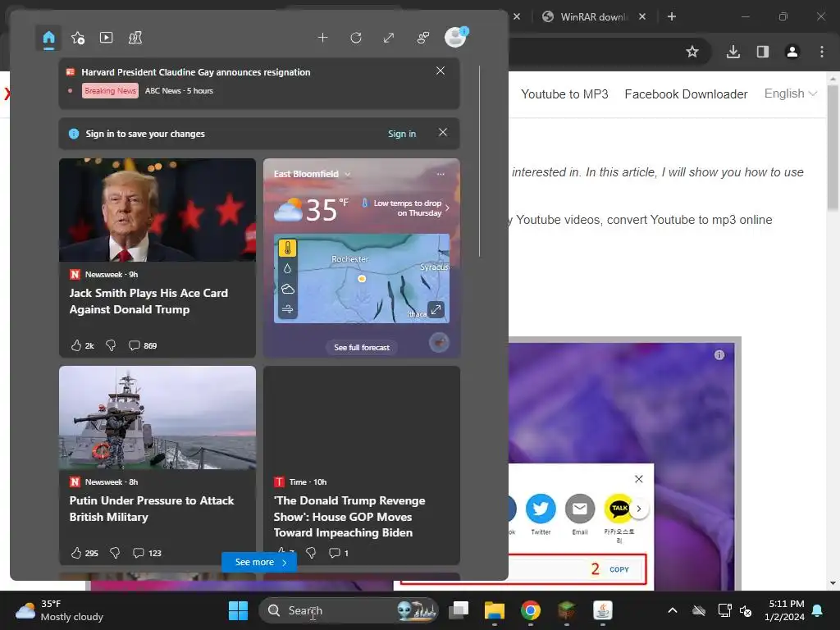This screenshot has width=840, height=630.
Task: Open the Facebook Downloader menu link
Action: pyautogui.click(x=686, y=94)
